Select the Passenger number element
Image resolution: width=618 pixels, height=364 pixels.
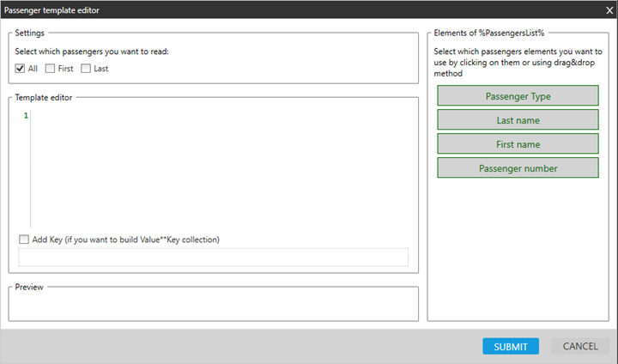point(518,168)
